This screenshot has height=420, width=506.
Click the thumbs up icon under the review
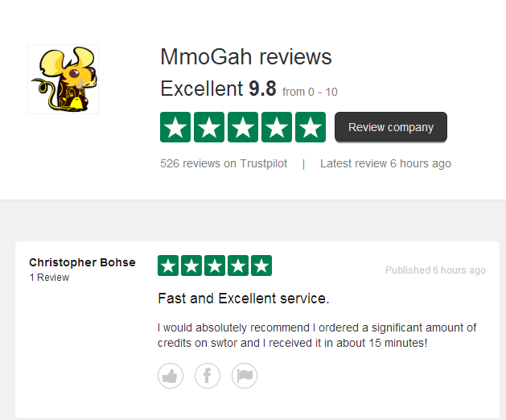[171, 376]
